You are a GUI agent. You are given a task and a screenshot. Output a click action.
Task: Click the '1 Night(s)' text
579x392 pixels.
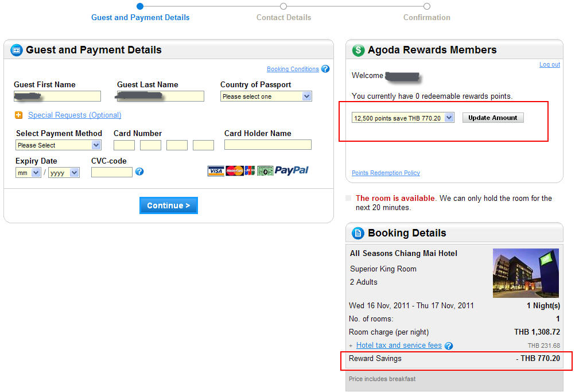[543, 305]
